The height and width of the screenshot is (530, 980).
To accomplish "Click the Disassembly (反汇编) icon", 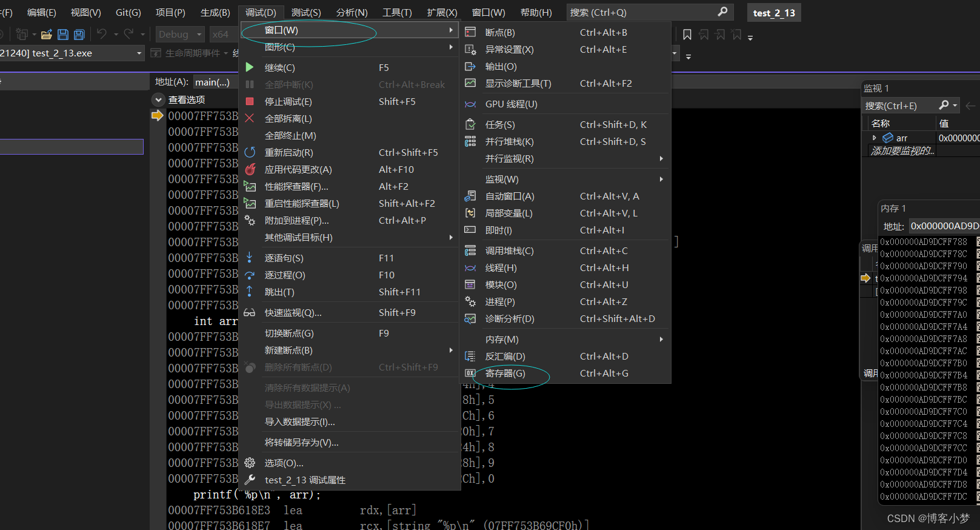I will coord(470,356).
